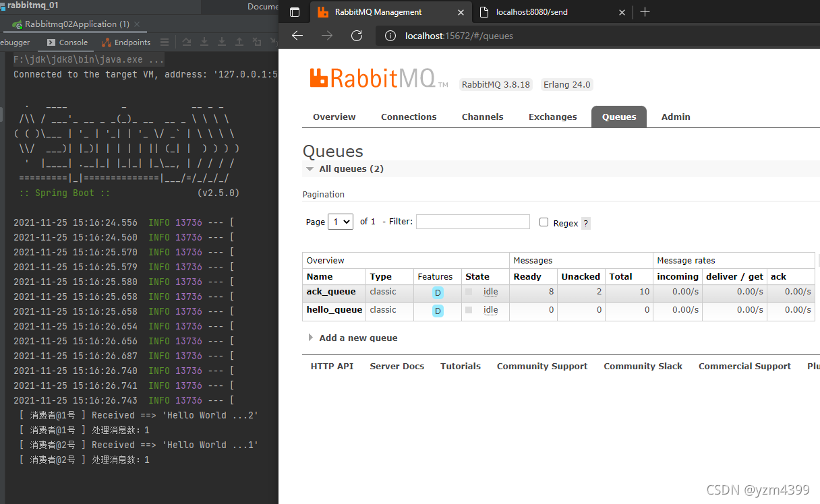View site information icon in address bar
Screen dimensions: 820x504
pyautogui.click(x=390, y=36)
